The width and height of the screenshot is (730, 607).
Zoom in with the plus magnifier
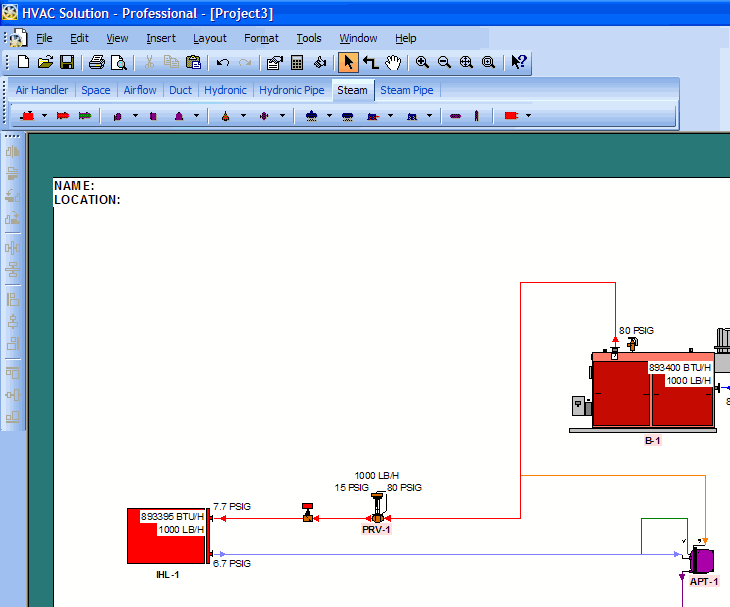(422, 62)
